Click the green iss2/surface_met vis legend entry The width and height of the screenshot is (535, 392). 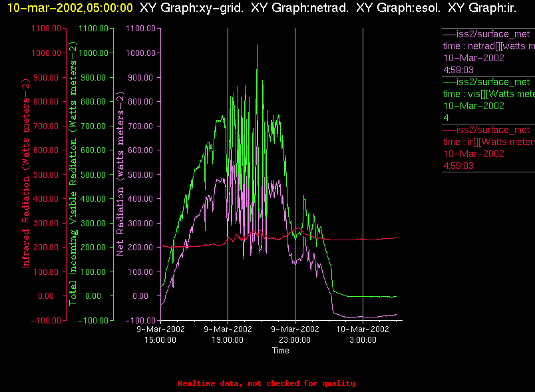tap(486, 82)
